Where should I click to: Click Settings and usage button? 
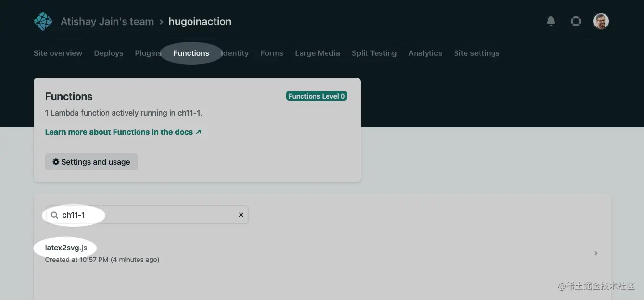[x=91, y=162]
